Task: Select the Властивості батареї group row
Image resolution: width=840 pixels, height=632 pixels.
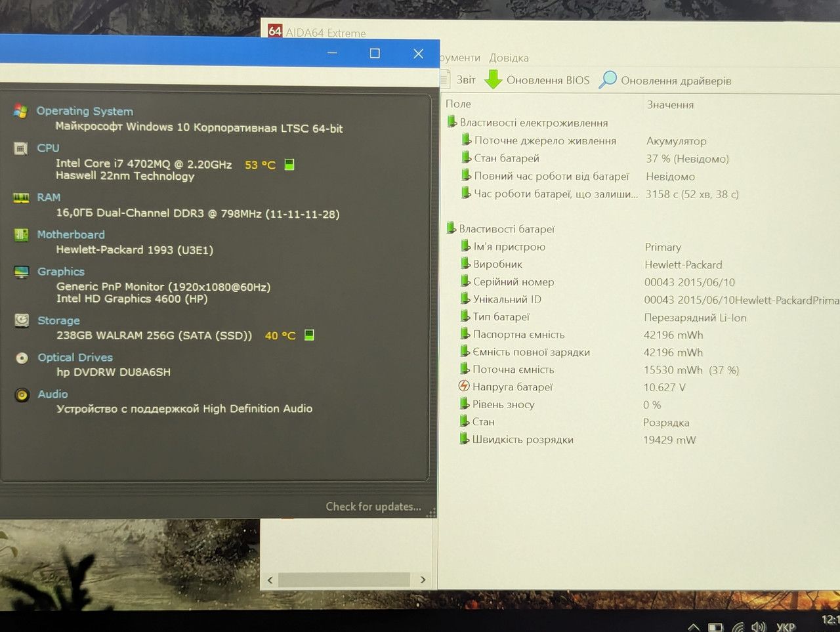Action: click(x=501, y=229)
